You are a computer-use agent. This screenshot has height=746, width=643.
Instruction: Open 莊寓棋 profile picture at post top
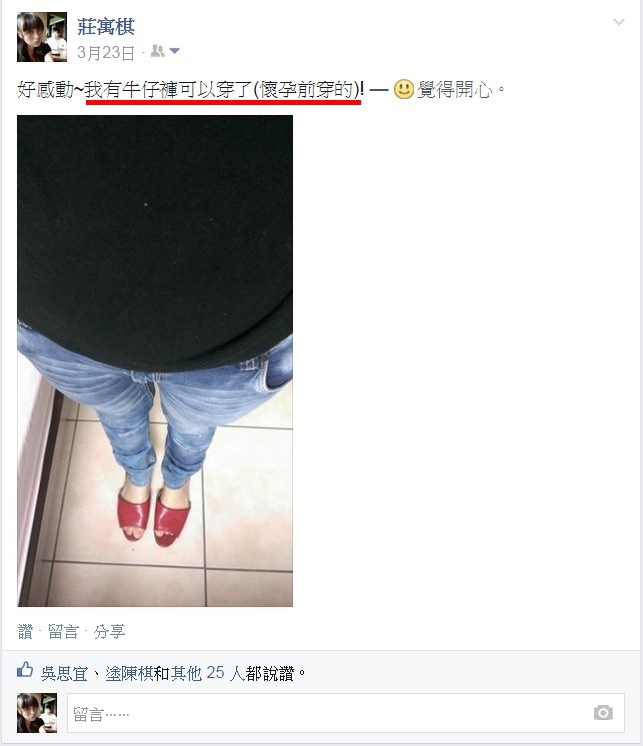42,37
